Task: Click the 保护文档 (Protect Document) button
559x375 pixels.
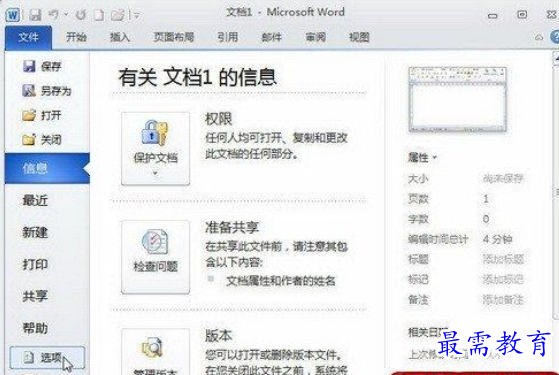Action: (155, 149)
